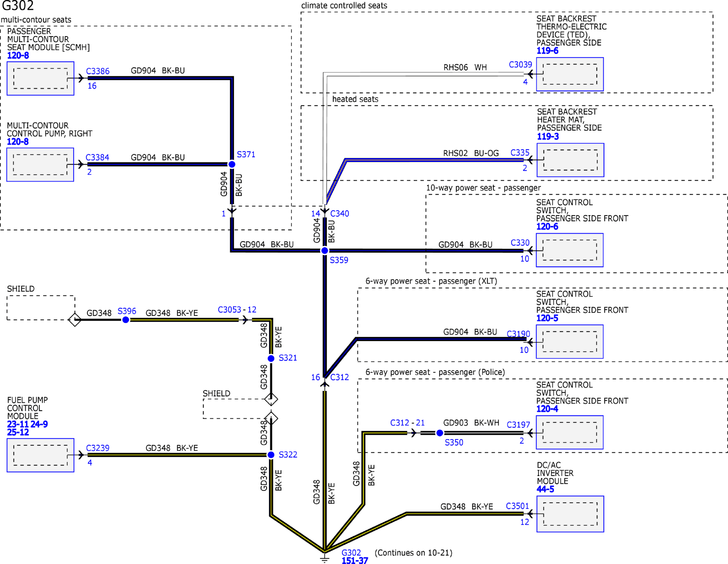The width and height of the screenshot is (728, 564).
Task: Click the fuel pump control module box
Action: click(x=40, y=455)
